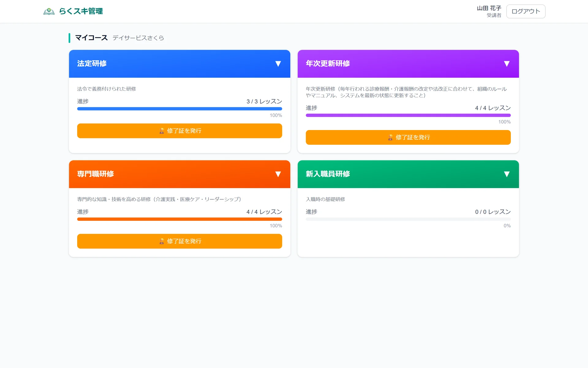Viewport: 588px width, 368px height.
Task: Select the user name 山田 花子
Action: pos(489,8)
